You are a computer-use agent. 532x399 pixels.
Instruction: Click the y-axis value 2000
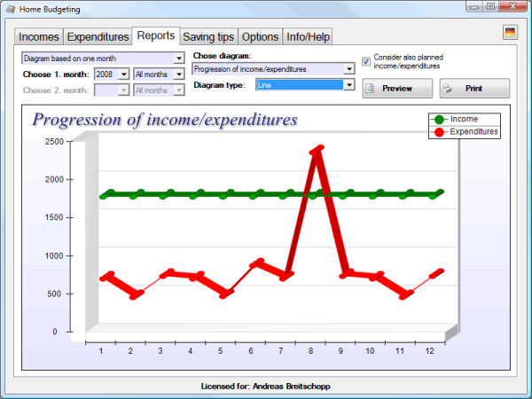(x=54, y=179)
